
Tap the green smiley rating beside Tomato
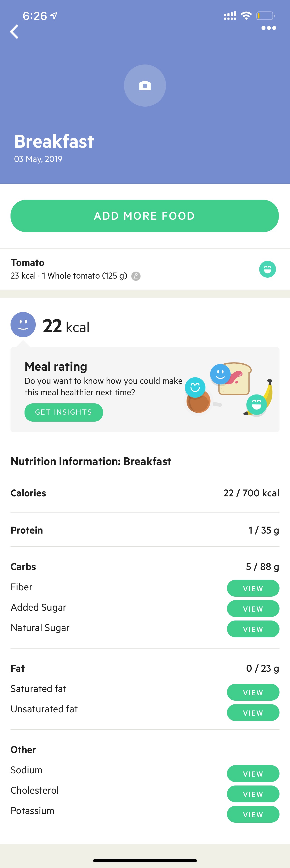tap(267, 269)
